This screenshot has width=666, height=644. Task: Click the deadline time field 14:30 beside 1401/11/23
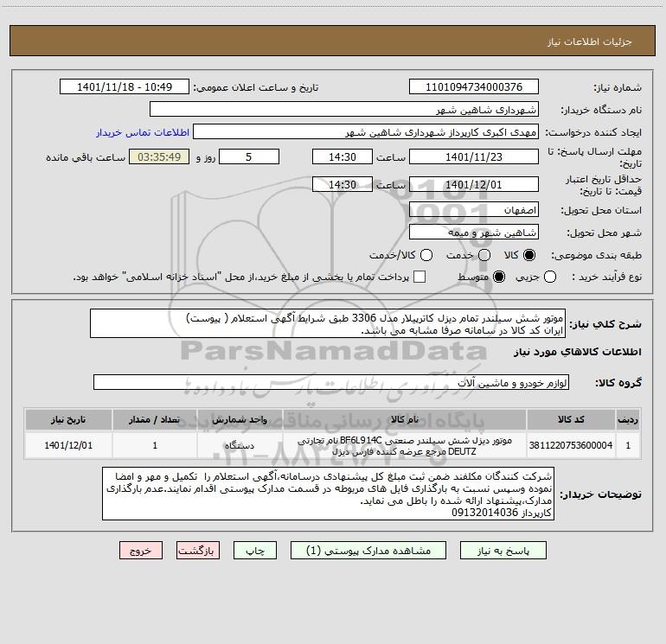click(x=343, y=156)
